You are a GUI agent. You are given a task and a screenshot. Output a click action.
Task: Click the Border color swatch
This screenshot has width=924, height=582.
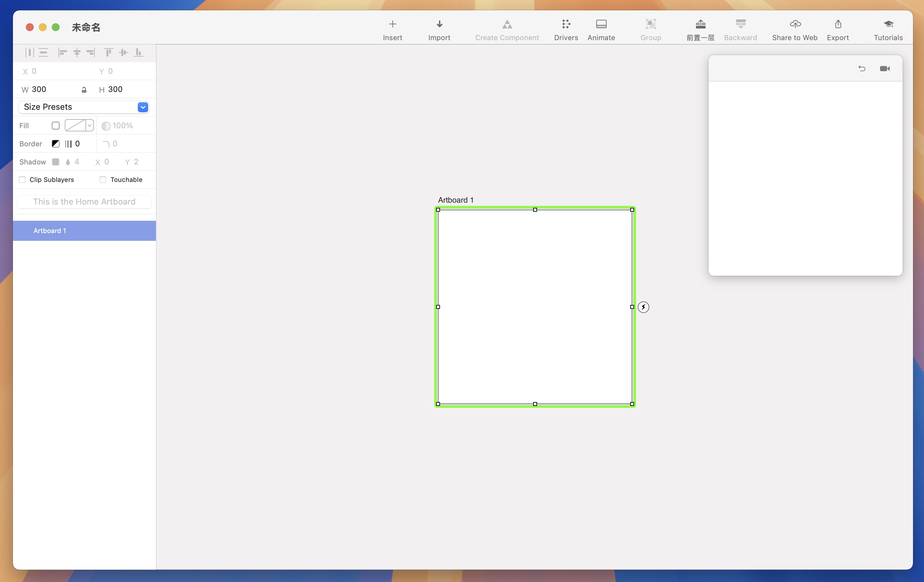pyautogui.click(x=55, y=144)
